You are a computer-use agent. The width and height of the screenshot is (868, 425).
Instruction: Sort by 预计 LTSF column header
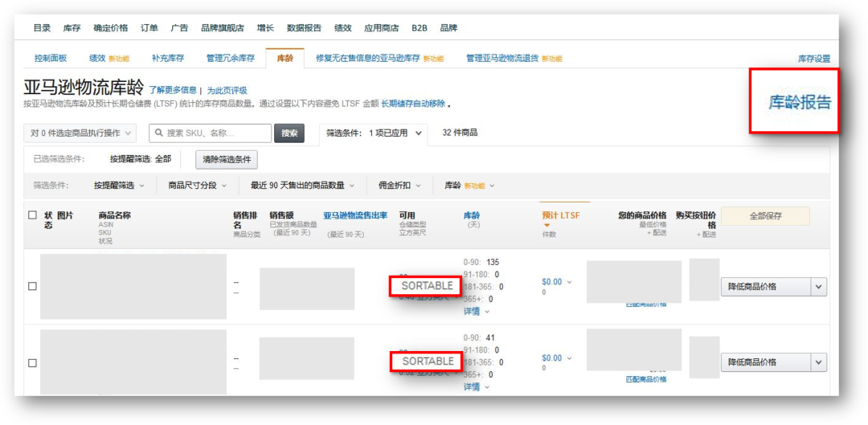pos(561,215)
